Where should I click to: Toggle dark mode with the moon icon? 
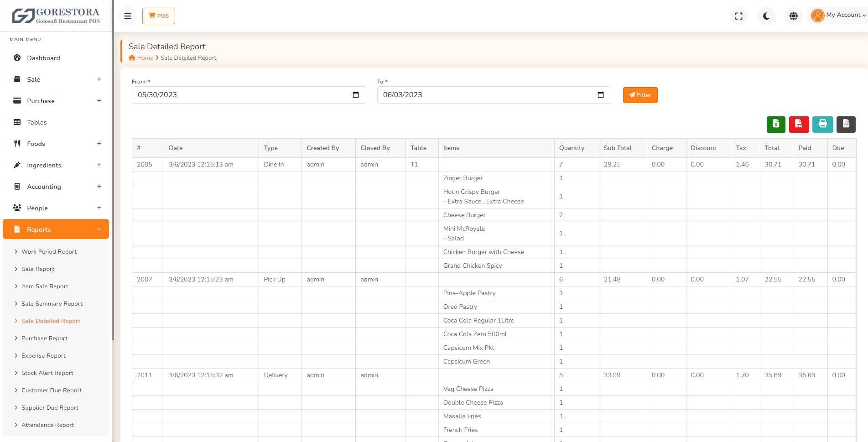766,16
